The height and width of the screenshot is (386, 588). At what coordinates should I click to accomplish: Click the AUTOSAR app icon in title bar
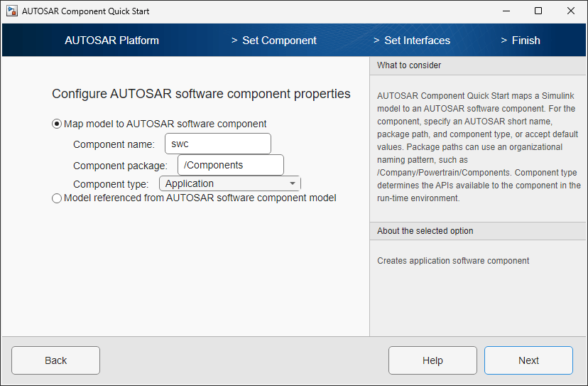point(11,11)
